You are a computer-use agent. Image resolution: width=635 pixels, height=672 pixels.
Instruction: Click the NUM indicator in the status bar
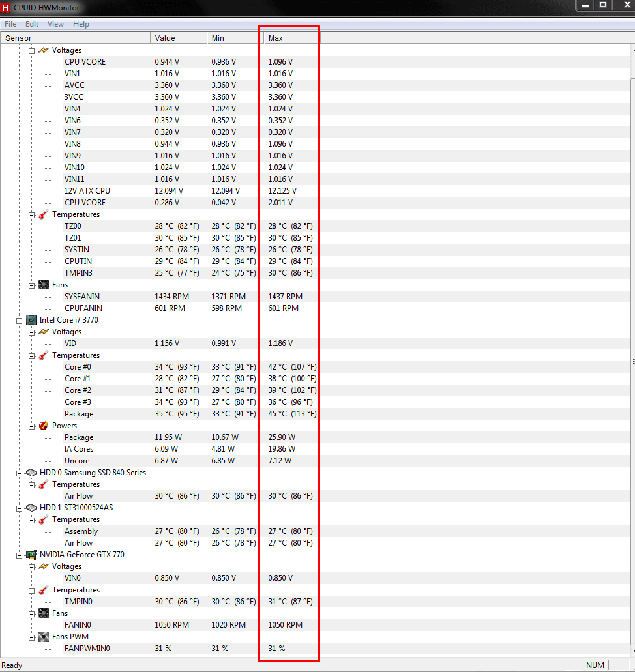coord(595,665)
